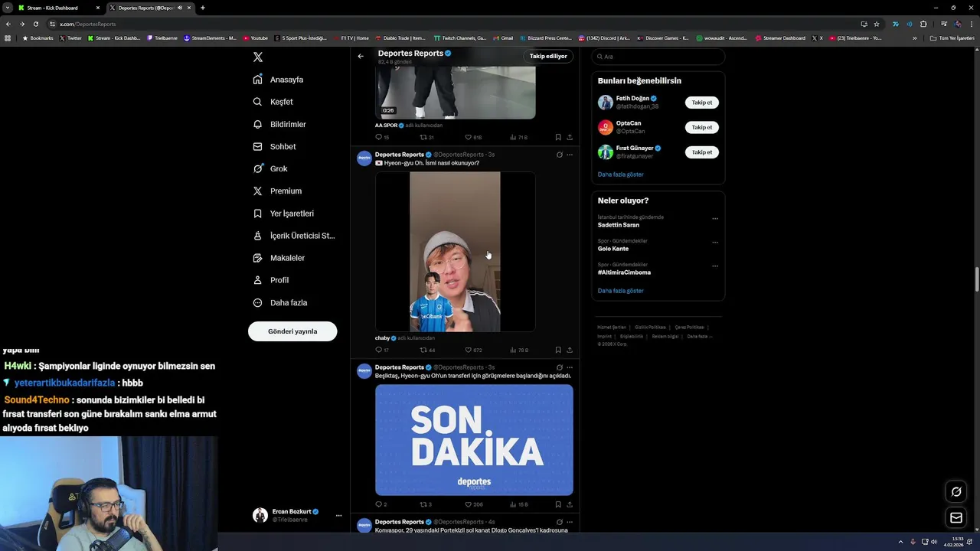
Task: Open more options for #AltimiraCimboma trend
Action: pos(715,266)
